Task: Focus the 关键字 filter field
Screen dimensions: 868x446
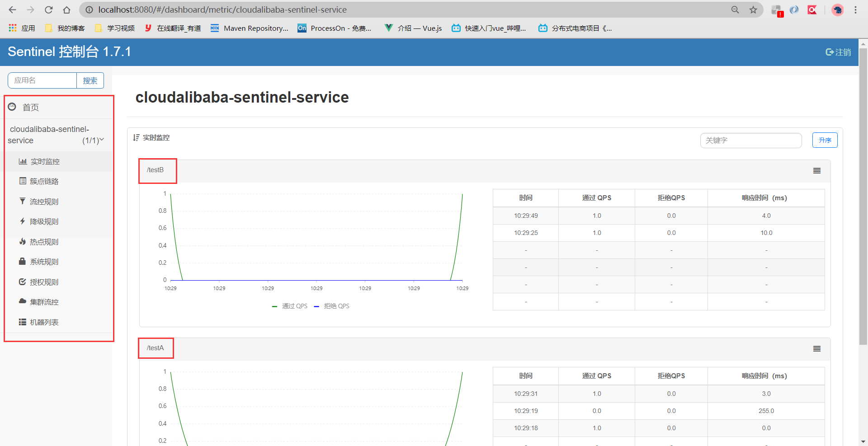Action: pos(751,140)
